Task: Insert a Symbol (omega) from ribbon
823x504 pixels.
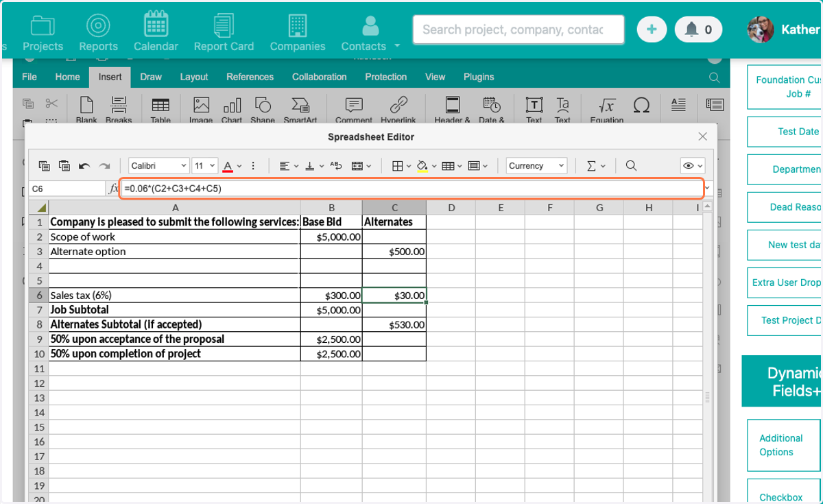Action: point(641,105)
